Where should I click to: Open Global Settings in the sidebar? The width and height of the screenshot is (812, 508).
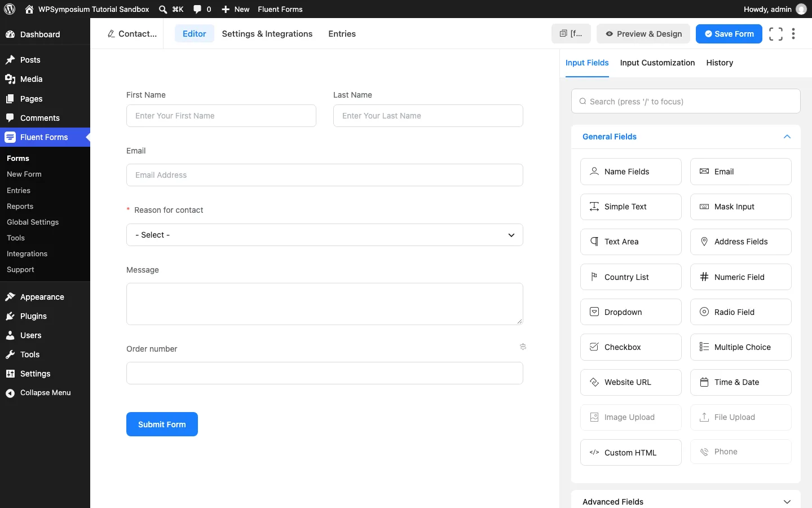(33, 222)
